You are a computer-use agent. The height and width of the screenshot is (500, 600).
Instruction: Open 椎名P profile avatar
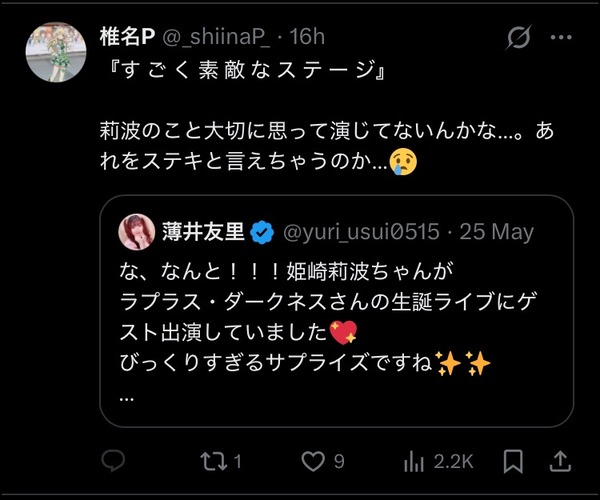coord(56,52)
